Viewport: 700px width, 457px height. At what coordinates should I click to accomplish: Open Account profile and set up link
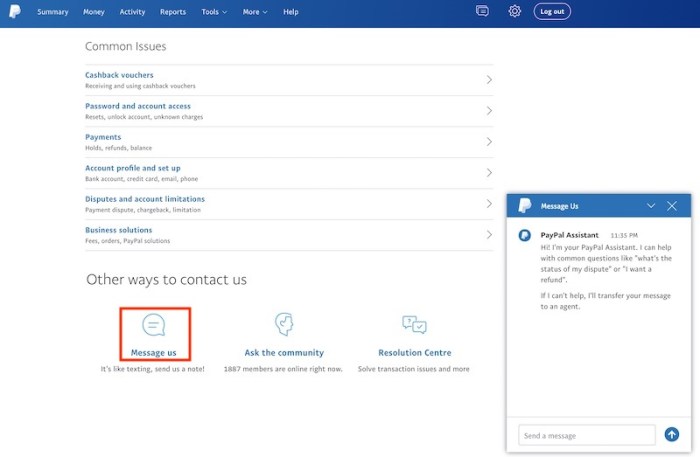pos(133,168)
